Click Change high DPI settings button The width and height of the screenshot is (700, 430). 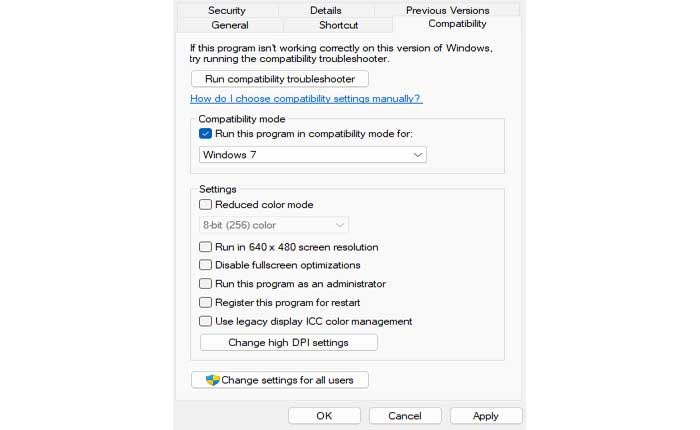(288, 343)
